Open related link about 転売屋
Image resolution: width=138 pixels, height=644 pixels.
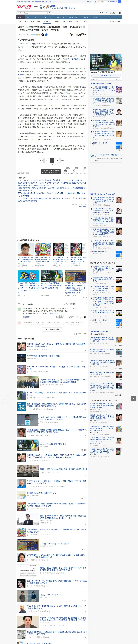51,194
